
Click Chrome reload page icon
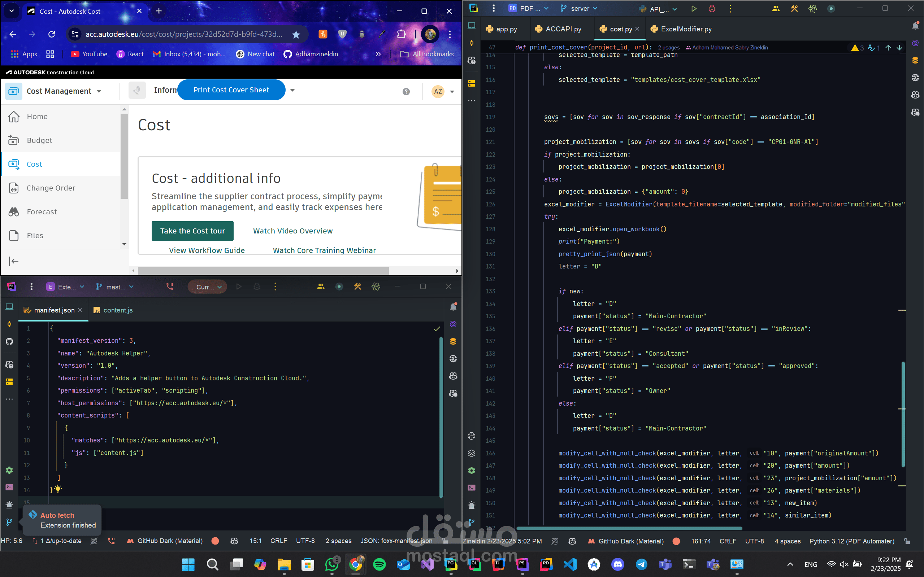52,34
